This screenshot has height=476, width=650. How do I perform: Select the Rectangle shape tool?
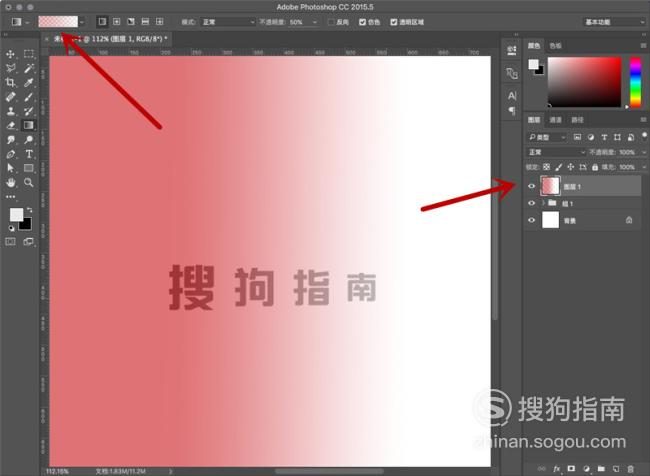29,168
